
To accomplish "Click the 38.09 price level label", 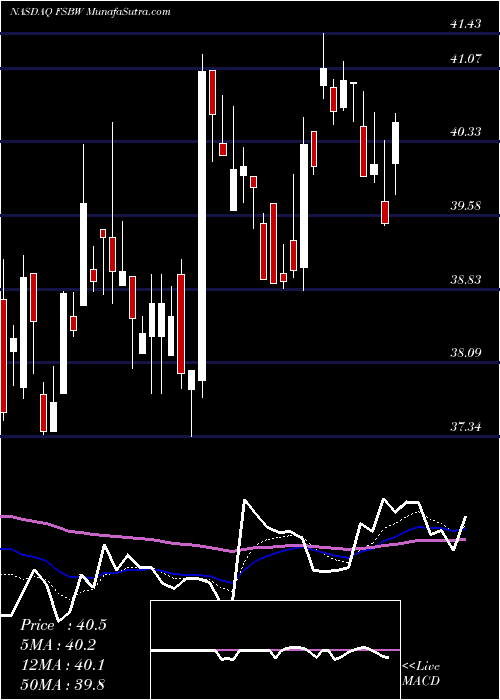I will [466, 353].
